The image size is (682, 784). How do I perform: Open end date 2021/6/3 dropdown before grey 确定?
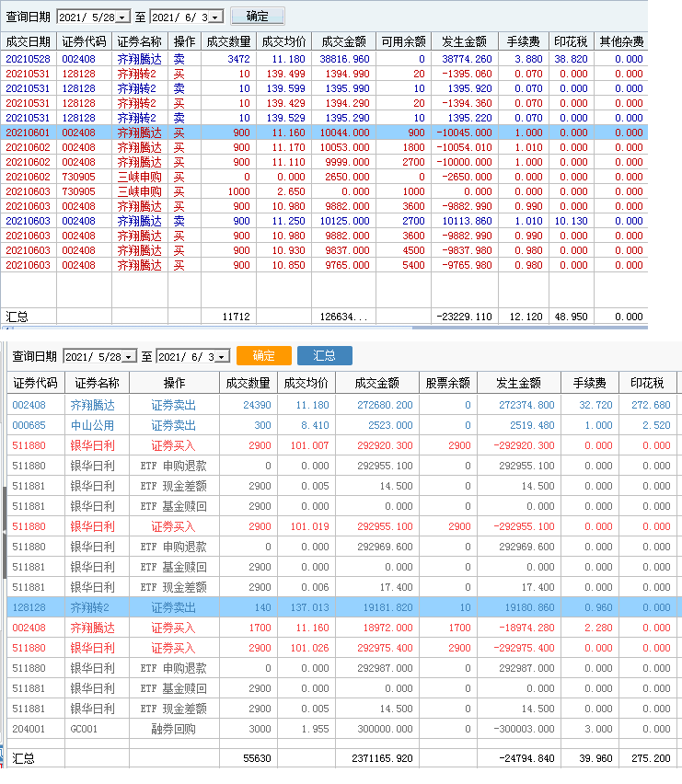click(x=215, y=17)
